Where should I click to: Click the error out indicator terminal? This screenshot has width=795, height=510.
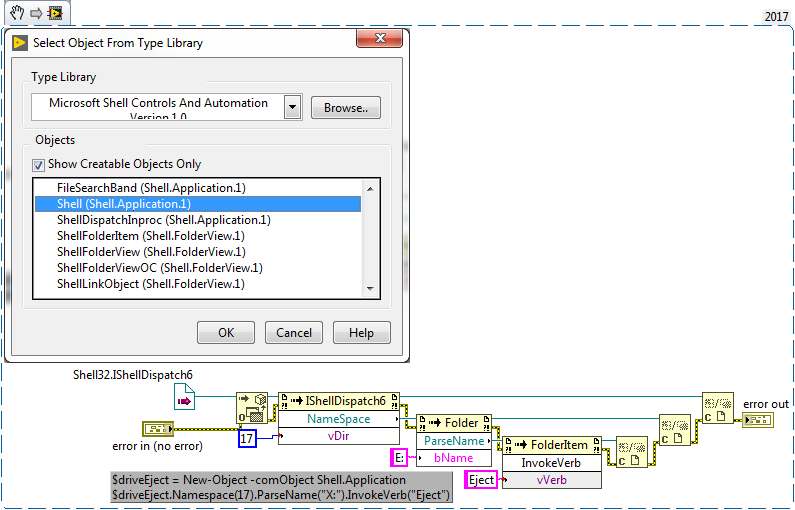click(x=758, y=420)
